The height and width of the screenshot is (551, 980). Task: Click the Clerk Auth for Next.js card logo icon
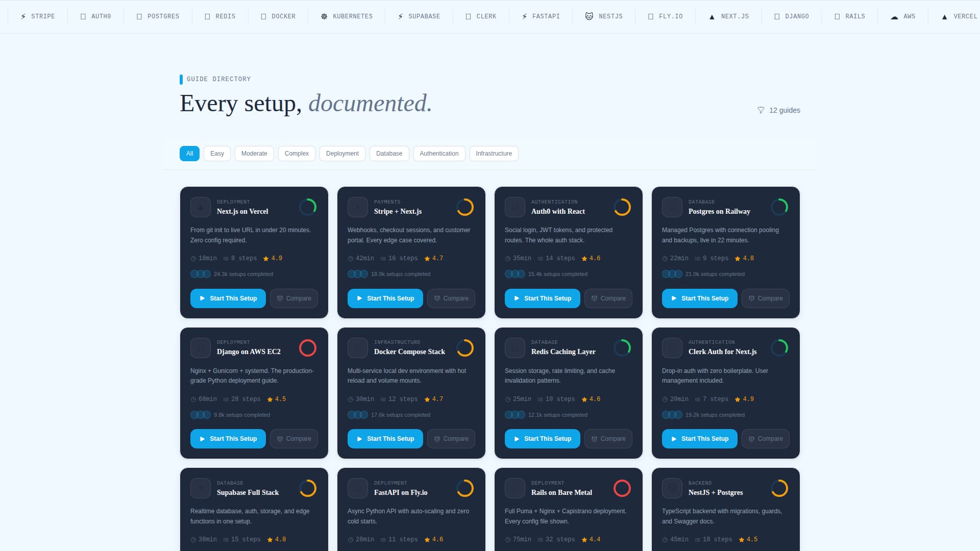point(672,348)
